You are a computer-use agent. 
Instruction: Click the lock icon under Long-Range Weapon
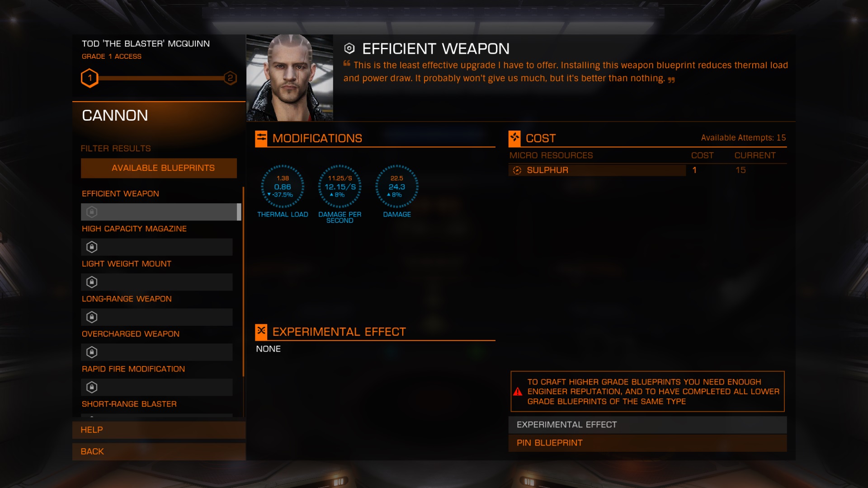pos(92,317)
